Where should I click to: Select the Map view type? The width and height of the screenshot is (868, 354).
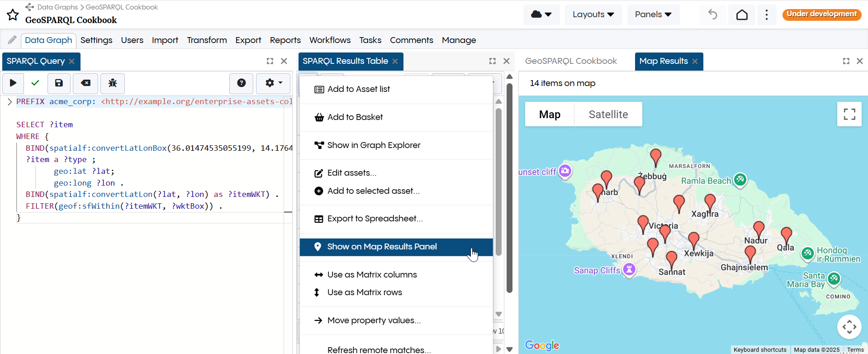coord(550,115)
